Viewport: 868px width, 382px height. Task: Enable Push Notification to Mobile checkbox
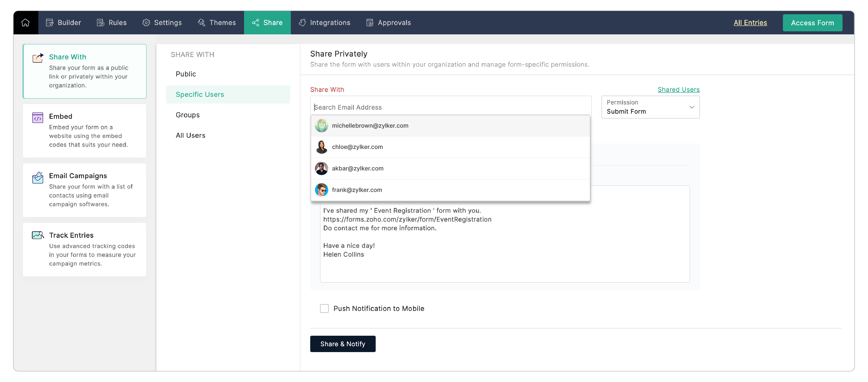[x=324, y=309]
